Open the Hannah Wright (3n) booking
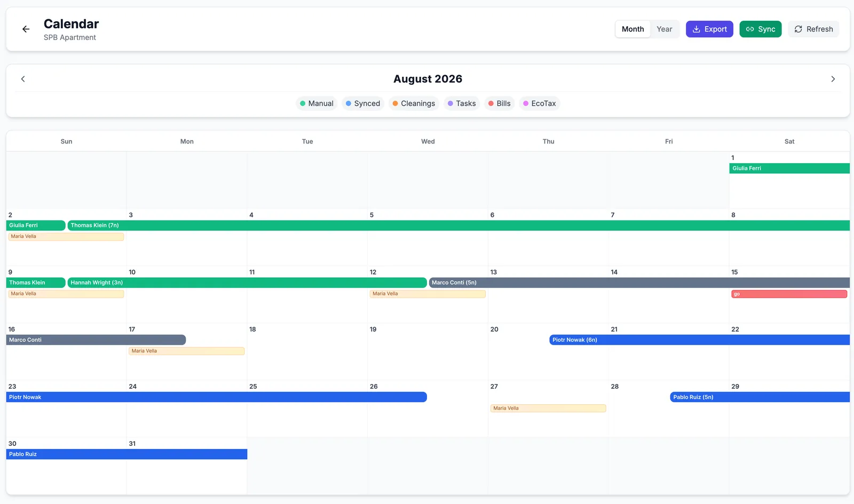The width and height of the screenshot is (854, 504). [x=247, y=283]
